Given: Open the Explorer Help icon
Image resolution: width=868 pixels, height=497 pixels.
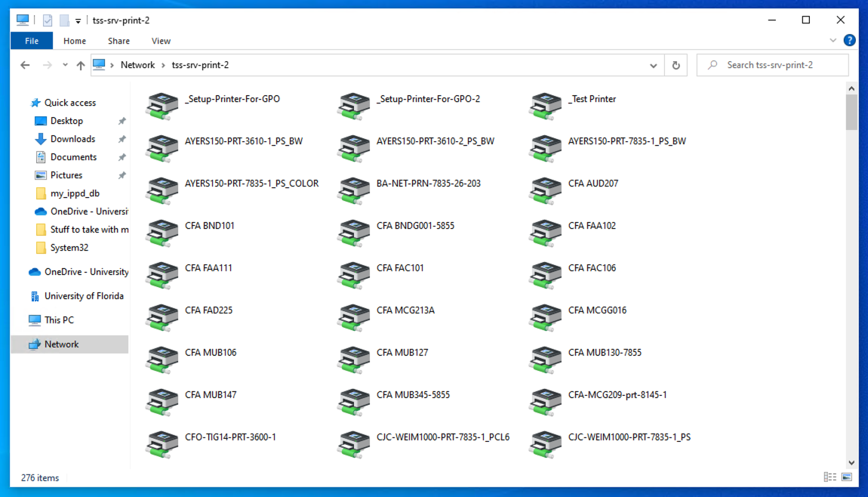Looking at the screenshot, I should point(849,41).
